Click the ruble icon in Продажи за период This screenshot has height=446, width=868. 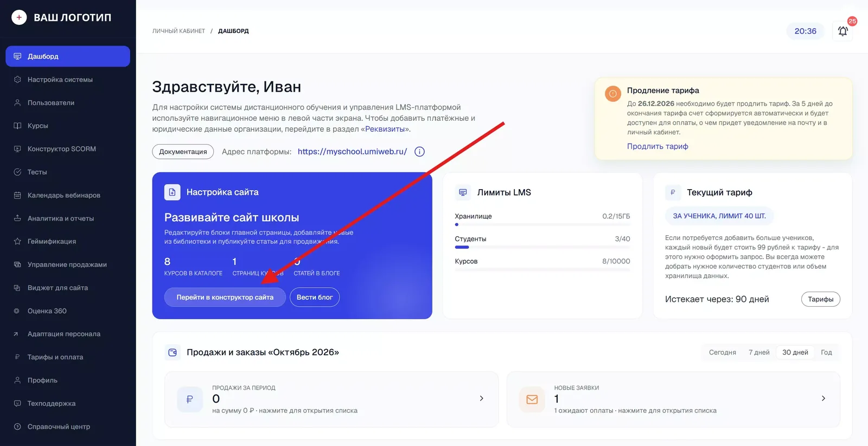(x=190, y=399)
